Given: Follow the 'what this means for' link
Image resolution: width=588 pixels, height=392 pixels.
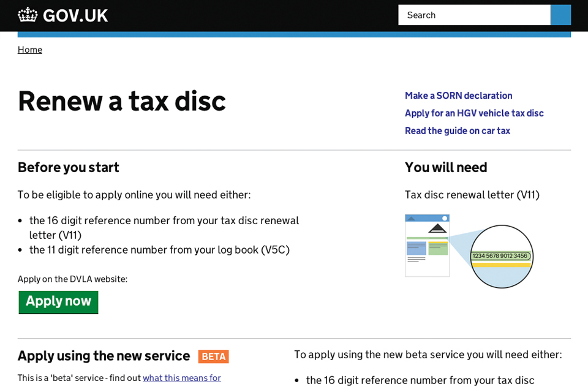Looking at the screenshot, I should pyautogui.click(x=181, y=378).
